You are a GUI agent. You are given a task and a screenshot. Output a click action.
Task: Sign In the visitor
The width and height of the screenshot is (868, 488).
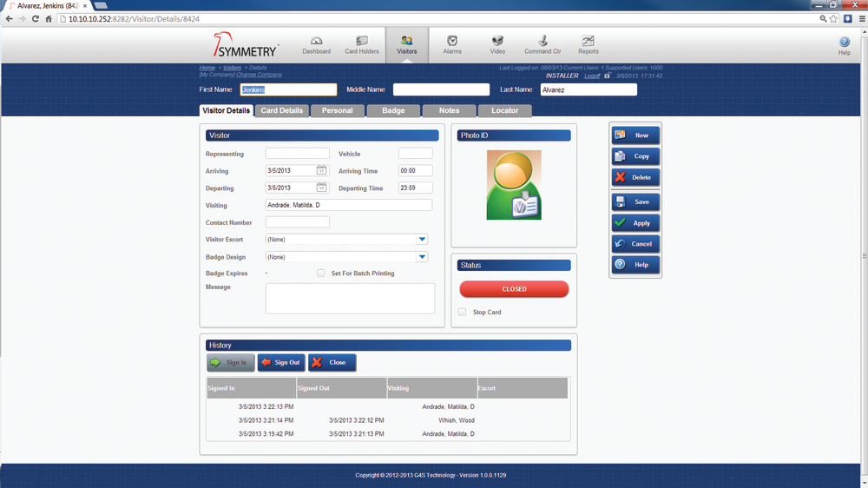pos(231,363)
